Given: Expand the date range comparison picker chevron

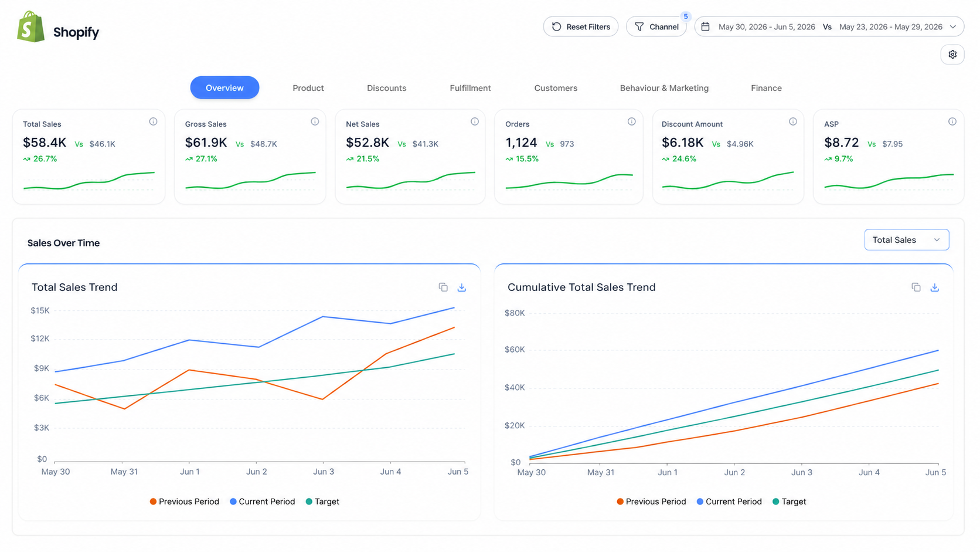Looking at the screenshot, I should click(x=953, y=27).
